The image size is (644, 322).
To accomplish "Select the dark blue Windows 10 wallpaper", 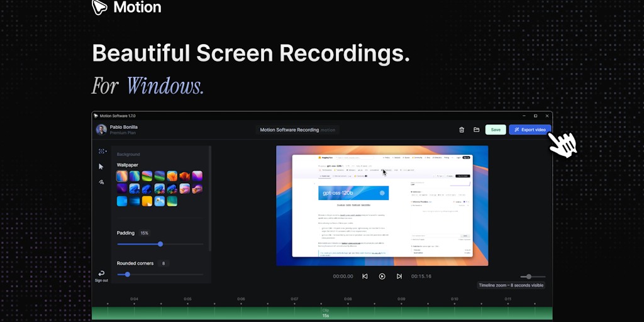I will pyautogui.click(x=135, y=201).
